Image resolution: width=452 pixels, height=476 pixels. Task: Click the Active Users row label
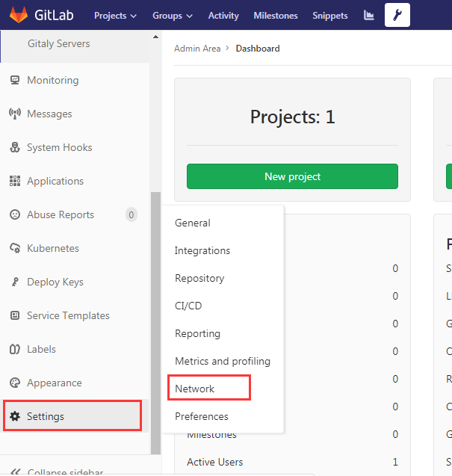click(215, 462)
